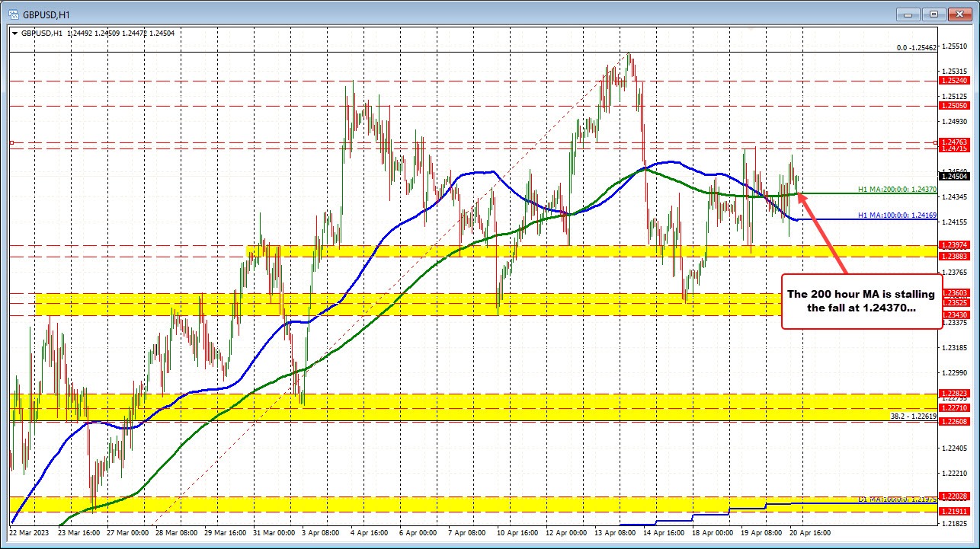This screenshot has height=549, width=980.
Task: Restore the chart window with the maximize button
Action: [932, 14]
